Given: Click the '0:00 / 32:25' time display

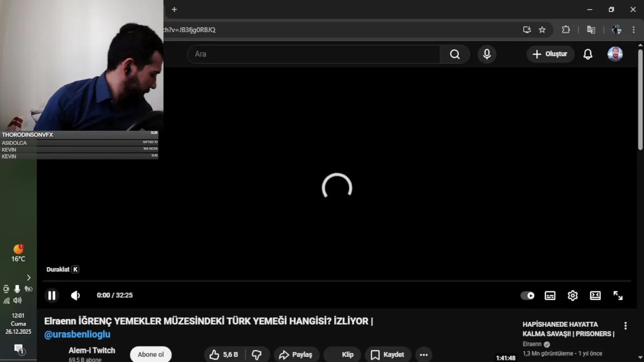Looking at the screenshot, I should point(115,295).
